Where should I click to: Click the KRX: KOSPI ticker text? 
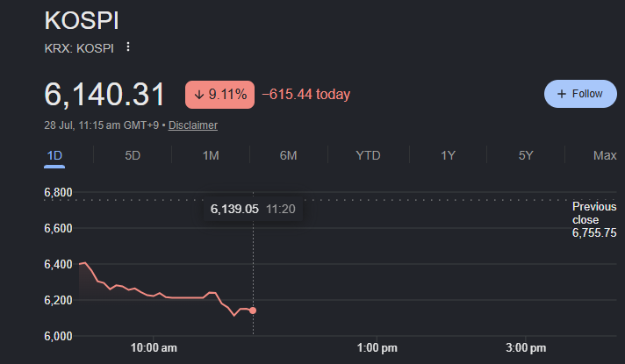click(79, 48)
